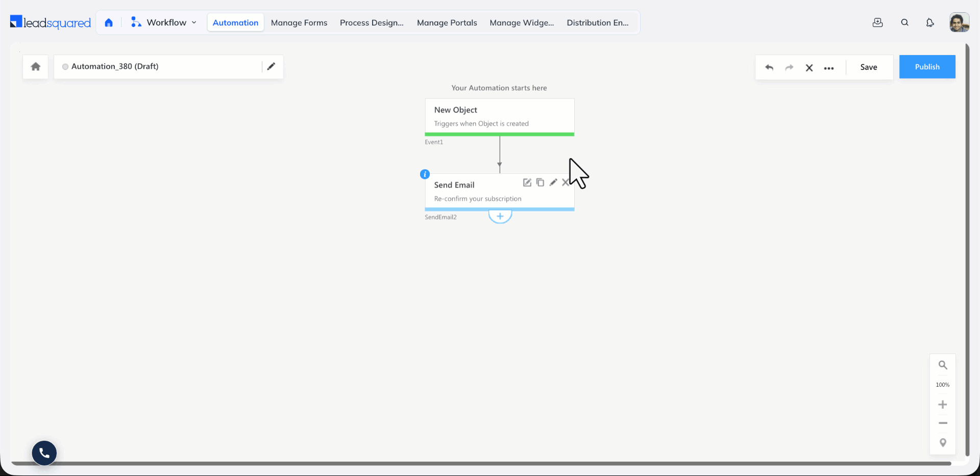
Task: Save the automation draft
Action: click(868, 67)
